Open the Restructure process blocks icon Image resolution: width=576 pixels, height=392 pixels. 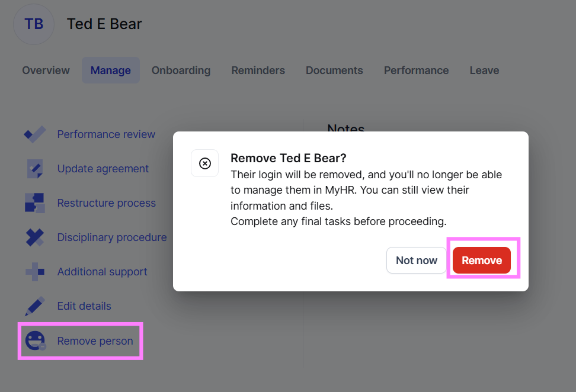[x=34, y=203]
